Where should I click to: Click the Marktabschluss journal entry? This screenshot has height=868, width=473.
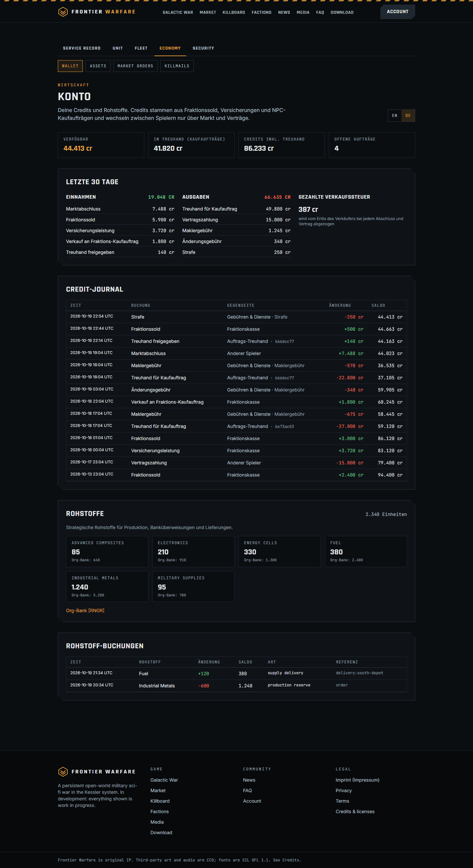point(236,353)
